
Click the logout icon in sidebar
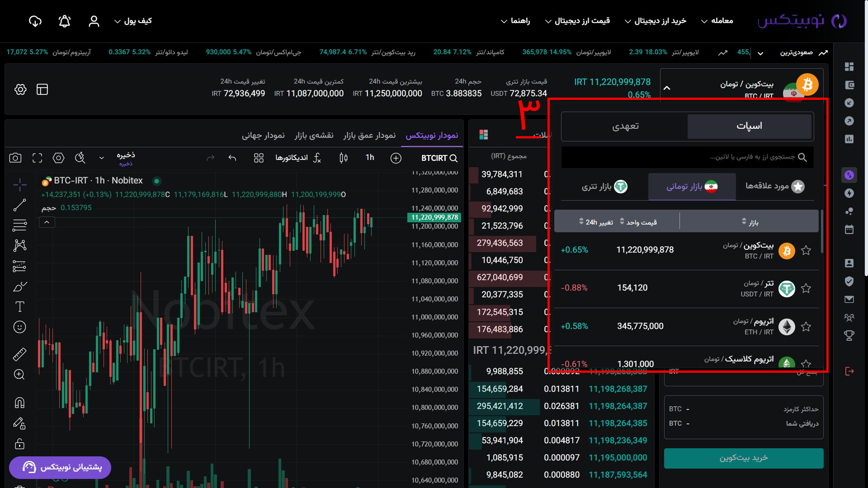tap(849, 371)
